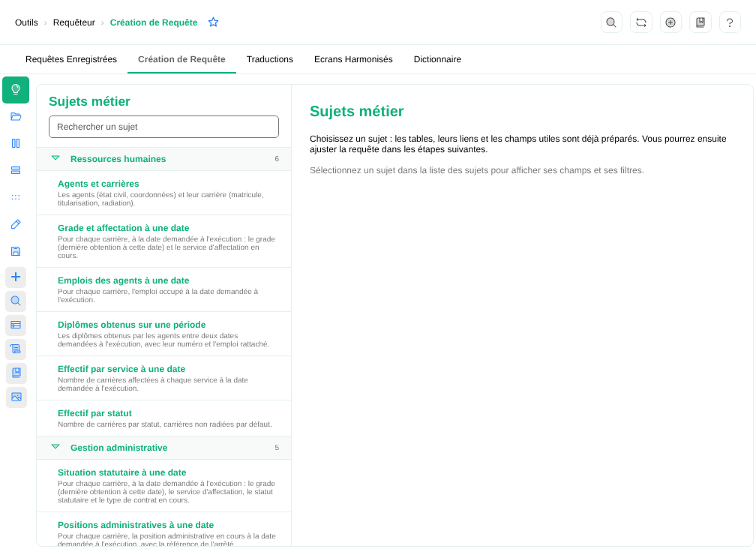Switch to the Requêtes Enregistrées tab

pos(71,59)
